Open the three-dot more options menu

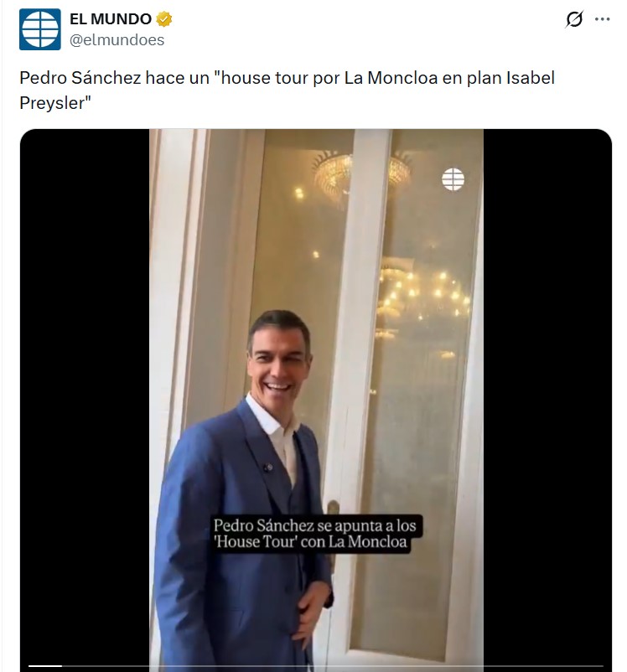pyautogui.click(x=602, y=19)
